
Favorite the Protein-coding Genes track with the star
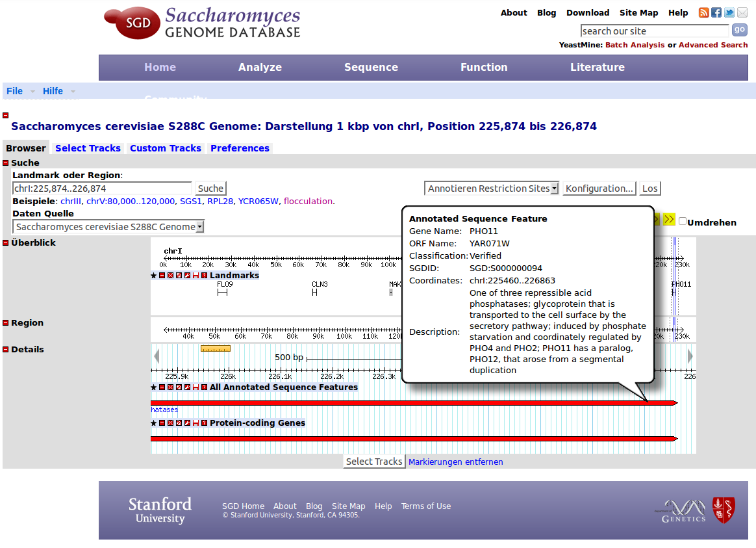coord(154,423)
